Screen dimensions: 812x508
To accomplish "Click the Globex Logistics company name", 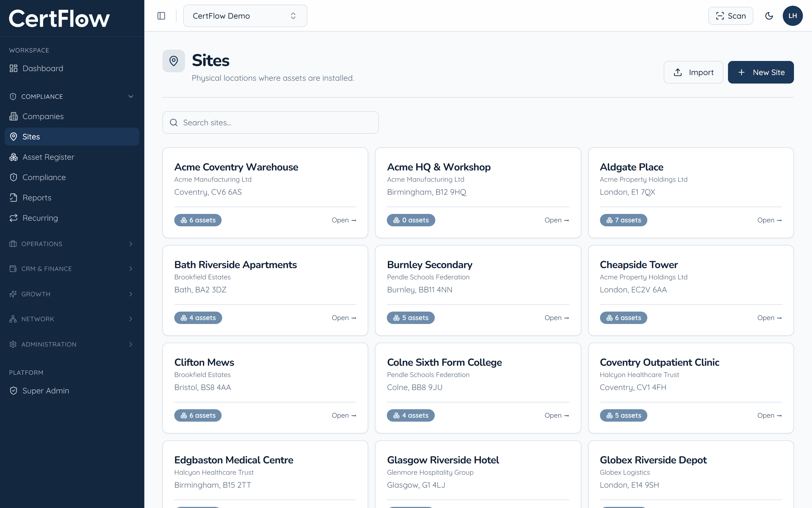I will 625,472.
